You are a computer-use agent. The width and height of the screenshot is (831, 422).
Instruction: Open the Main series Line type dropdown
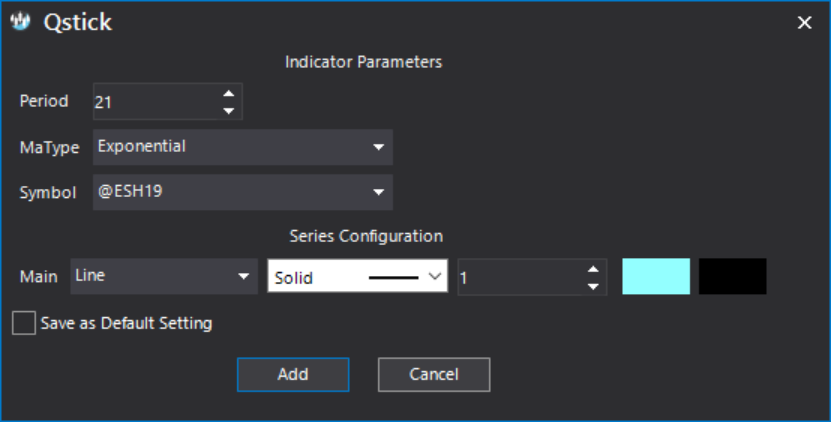(164, 276)
